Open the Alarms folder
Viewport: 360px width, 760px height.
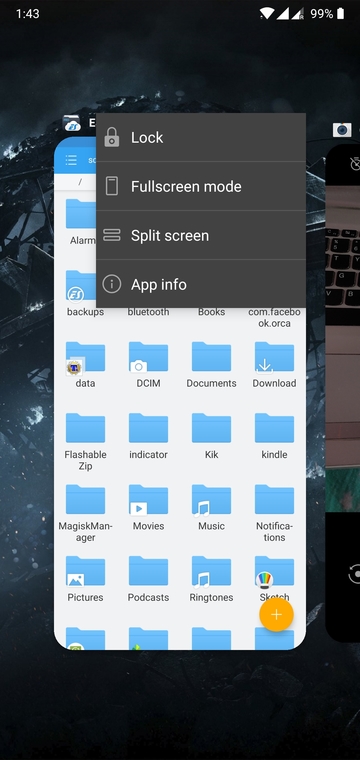[82, 222]
